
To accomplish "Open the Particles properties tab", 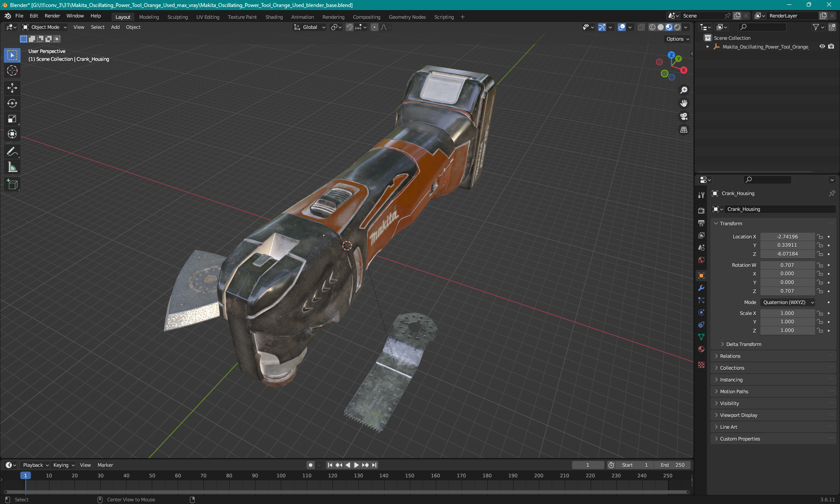I will 701,300.
